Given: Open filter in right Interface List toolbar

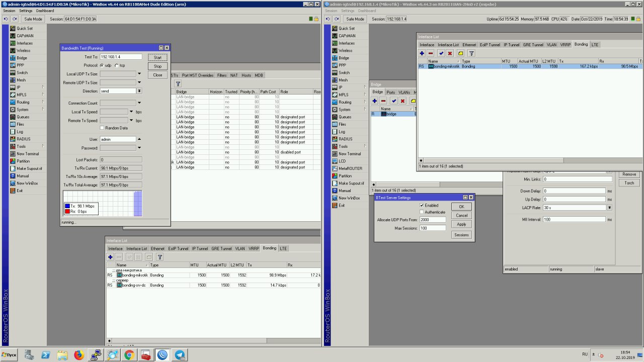Looking at the screenshot, I should (x=471, y=53).
